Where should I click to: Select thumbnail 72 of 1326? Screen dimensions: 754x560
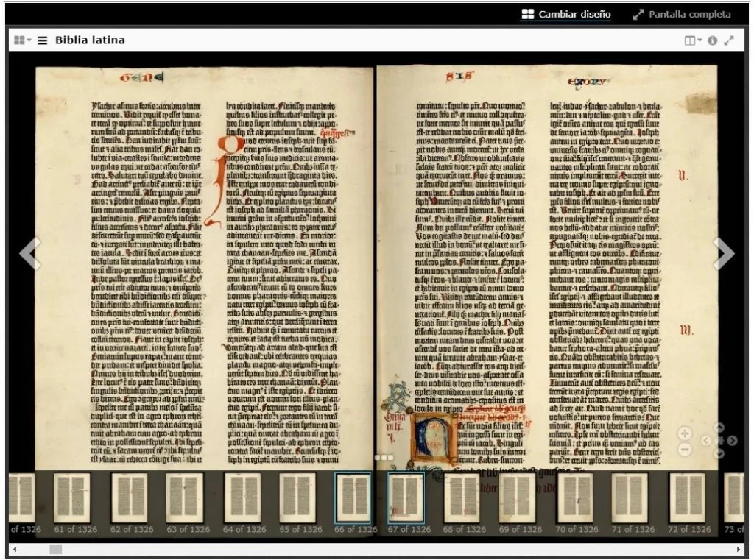(687, 497)
